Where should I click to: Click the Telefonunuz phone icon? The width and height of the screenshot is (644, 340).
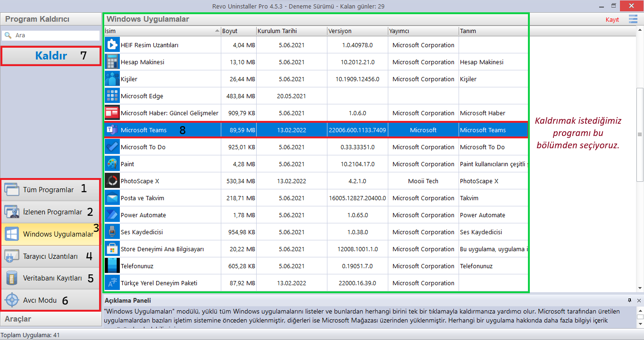click(x=112, y=266)
